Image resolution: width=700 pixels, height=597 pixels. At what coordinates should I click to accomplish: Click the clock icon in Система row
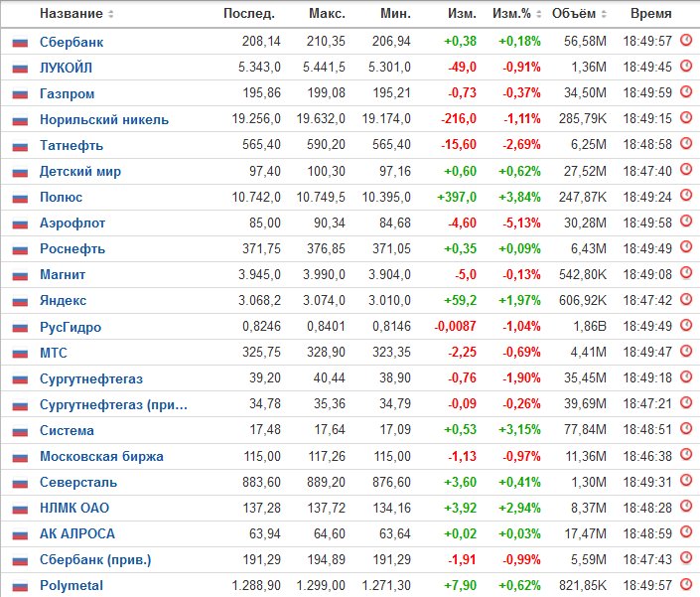point(686,429)
